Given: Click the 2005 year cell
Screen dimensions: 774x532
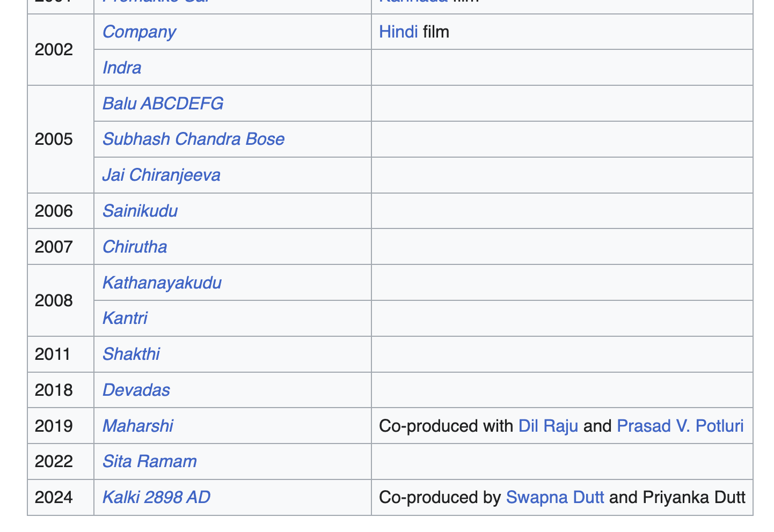Looking at the screenshot, I should (54, 139).
